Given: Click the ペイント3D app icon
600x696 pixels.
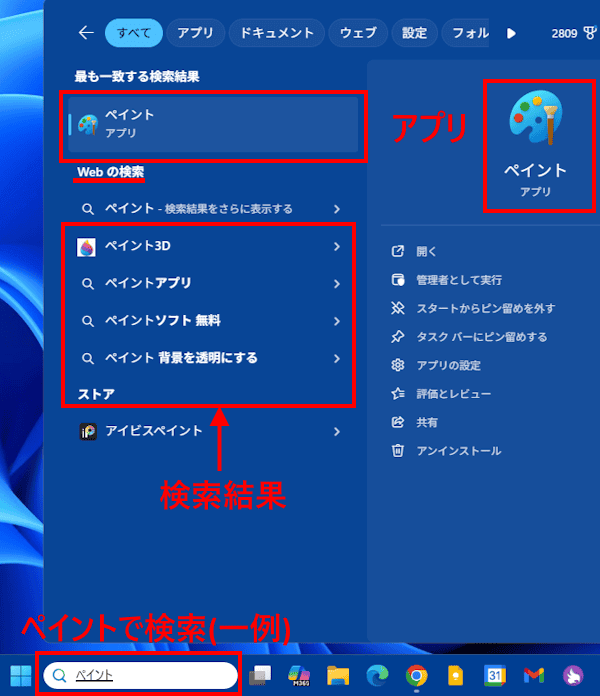Looking at the screenshot, I should (87, 246).
